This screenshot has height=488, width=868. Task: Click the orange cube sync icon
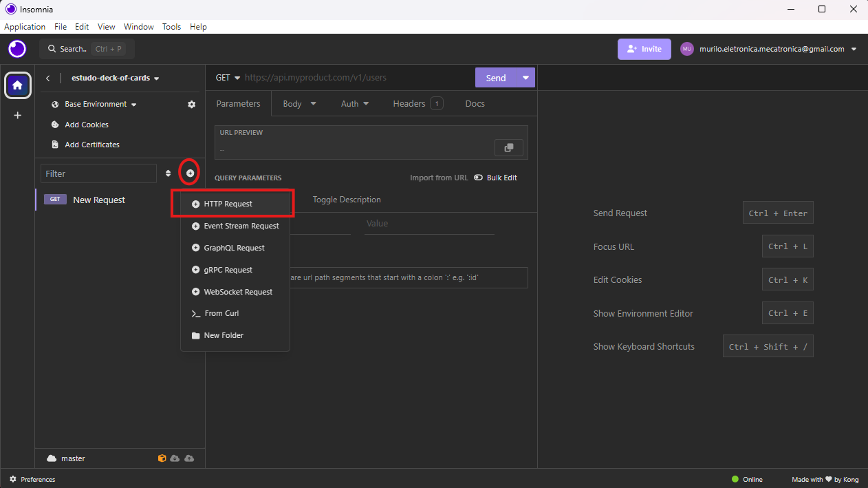pos(162,458)
